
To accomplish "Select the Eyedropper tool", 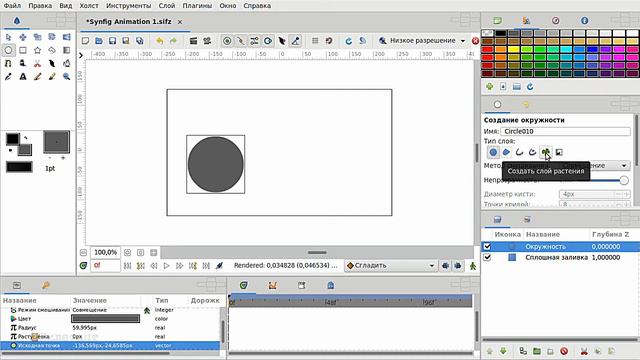I will (8, 76).
